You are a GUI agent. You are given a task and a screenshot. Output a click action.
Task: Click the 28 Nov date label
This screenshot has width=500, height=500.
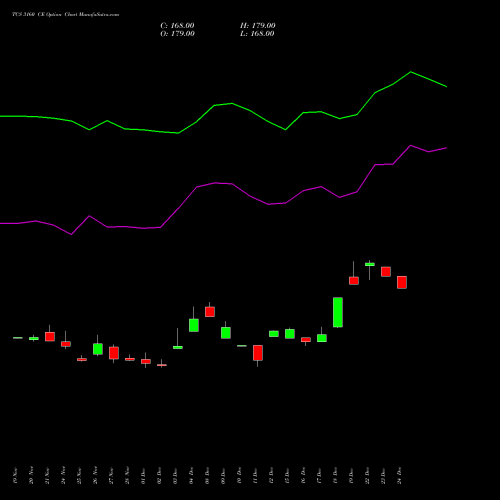[x=127, y=475]
